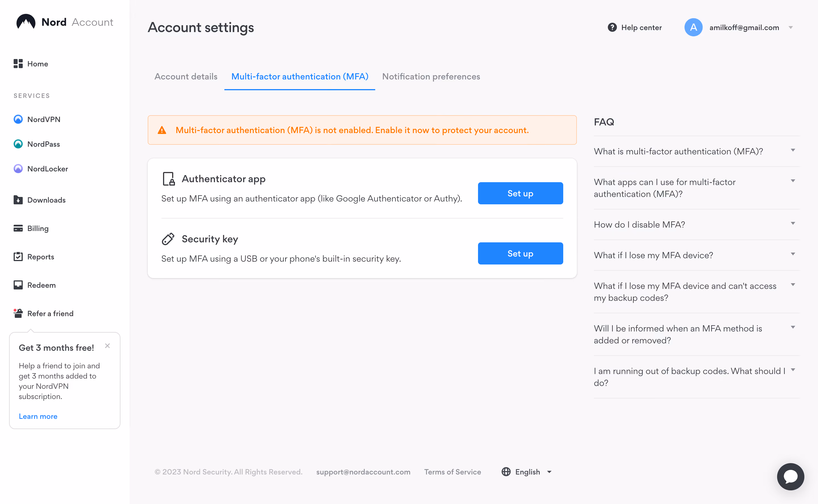
Task: Click the Downloads folder icon
Action: pyautogui.click(x=18, y=200)
